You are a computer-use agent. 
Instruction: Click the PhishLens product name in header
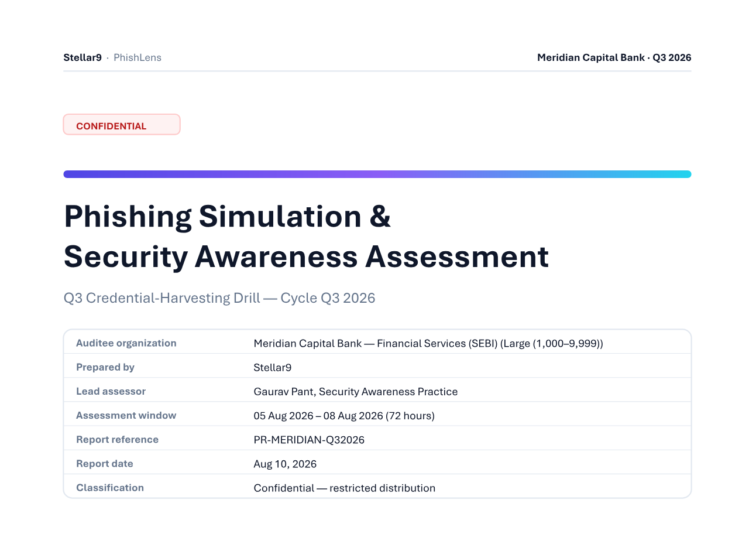tap(138, 57)
